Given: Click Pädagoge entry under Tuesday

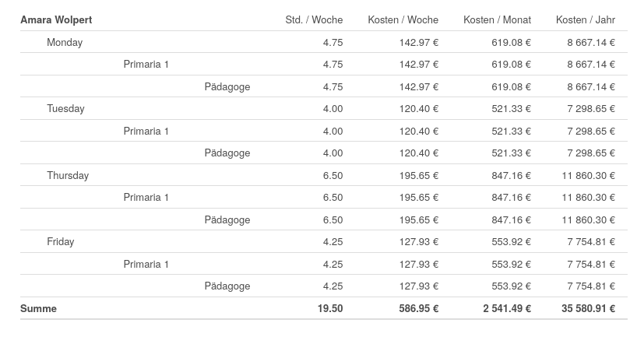Looking at the screenshot, I should pyautogui.click(x=227, y=153).
